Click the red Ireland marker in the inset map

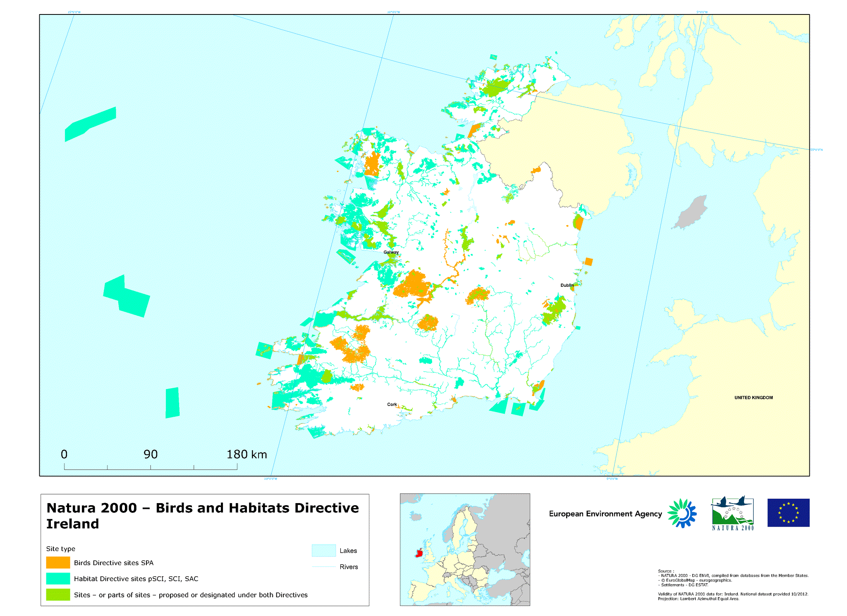click(419, 553)
